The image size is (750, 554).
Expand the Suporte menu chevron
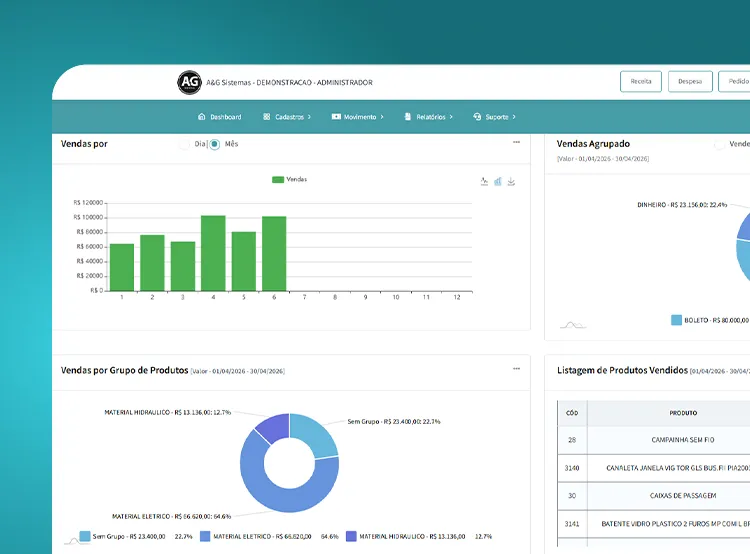[514, 117]
